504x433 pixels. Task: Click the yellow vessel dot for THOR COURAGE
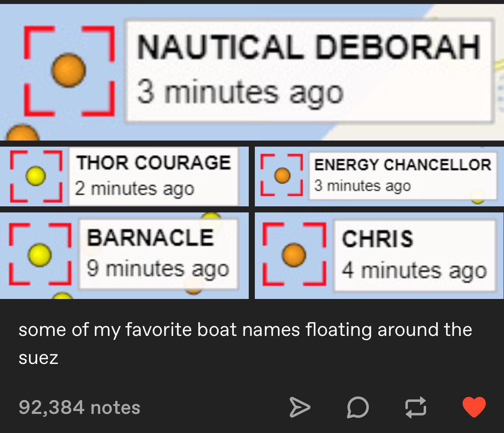pos(36,176)
